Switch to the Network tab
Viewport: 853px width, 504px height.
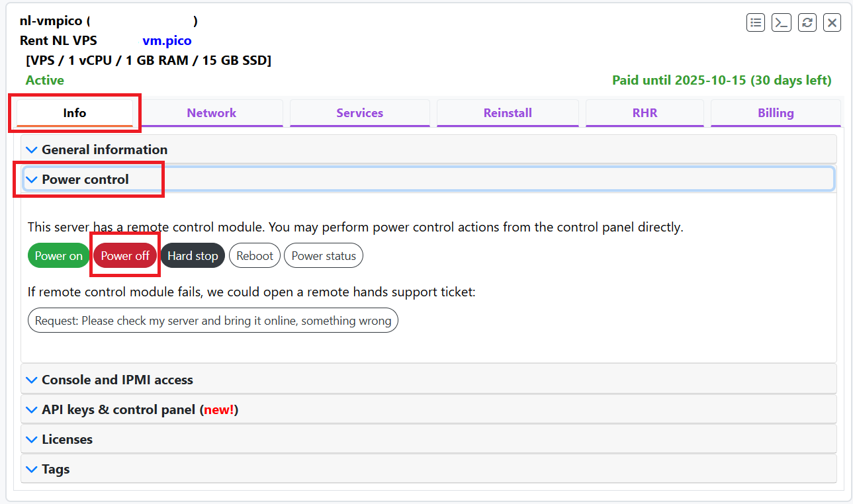[x=211, y=113]
